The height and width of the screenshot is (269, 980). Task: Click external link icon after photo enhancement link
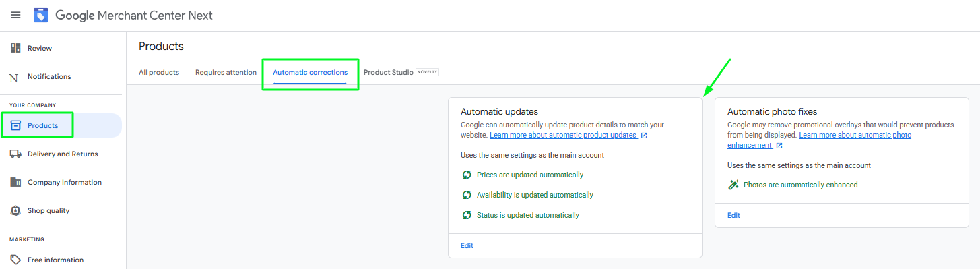779,146
